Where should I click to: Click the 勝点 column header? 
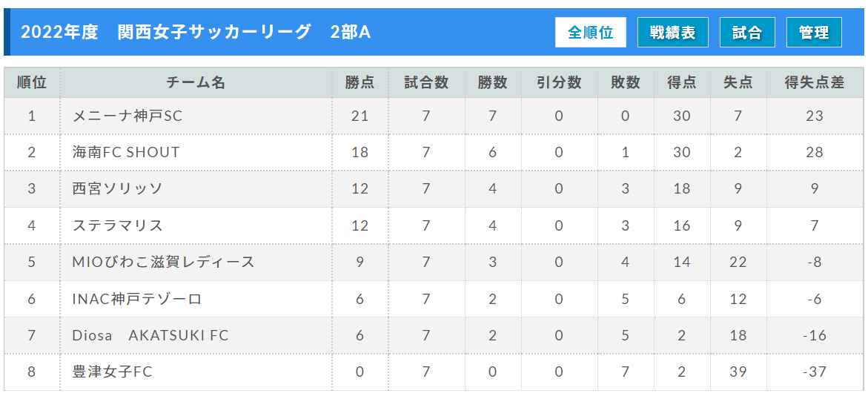point(360,83)
